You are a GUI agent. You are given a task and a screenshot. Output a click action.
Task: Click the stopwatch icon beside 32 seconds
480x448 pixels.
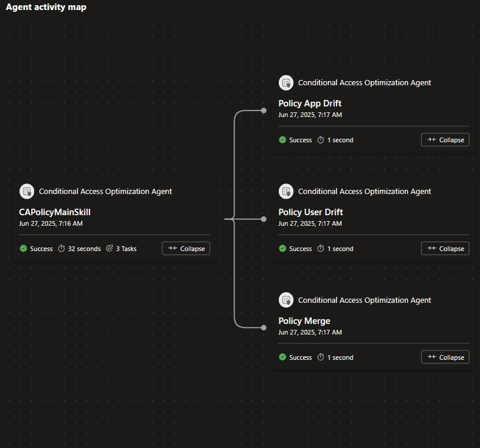(x=61, y=248)
